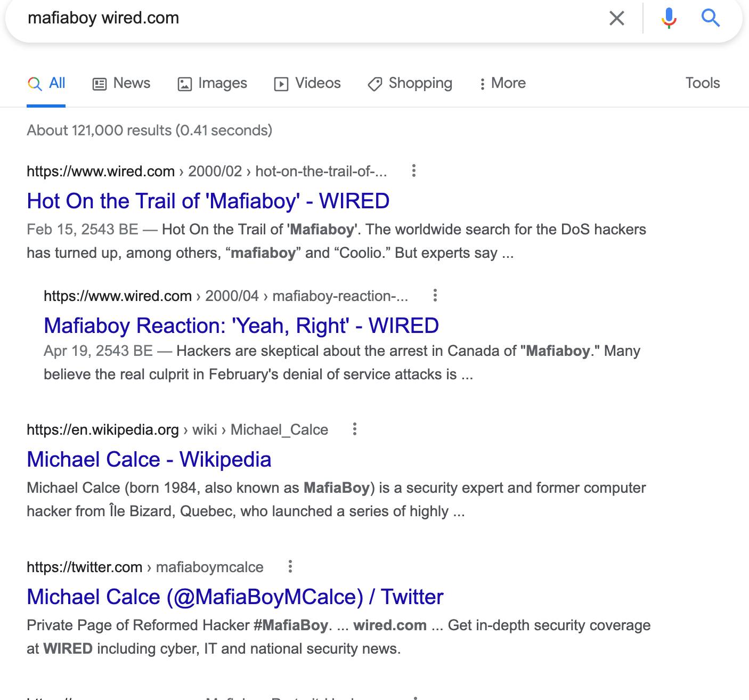Open the search Tools options

(702, 83)
